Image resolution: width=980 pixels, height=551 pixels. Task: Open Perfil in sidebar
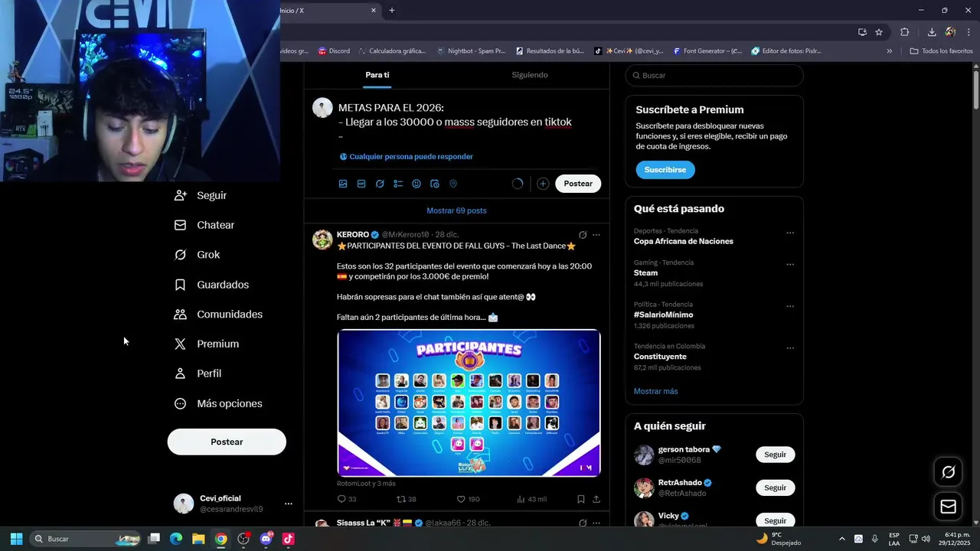coord(198,373)
